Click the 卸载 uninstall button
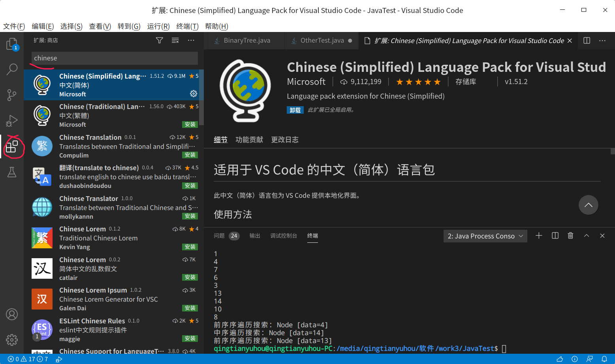The image size is (615, 364). tap(295, 110)
